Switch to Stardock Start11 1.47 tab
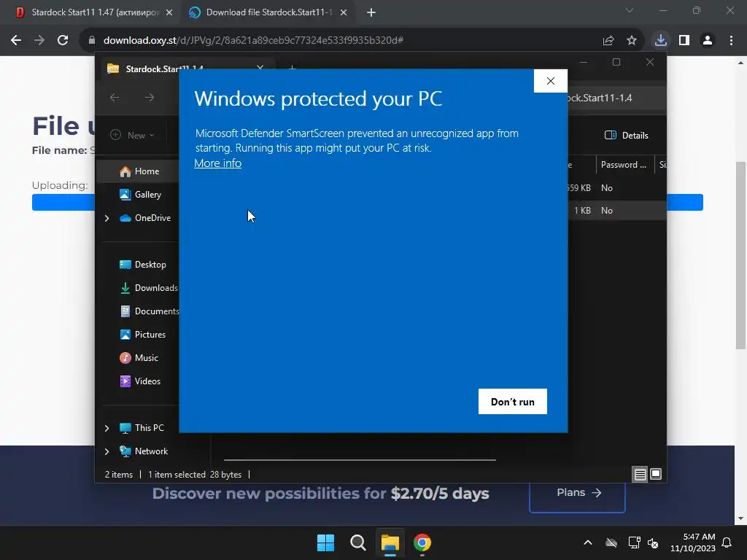747x560 pixels. [x=94, y=12]
